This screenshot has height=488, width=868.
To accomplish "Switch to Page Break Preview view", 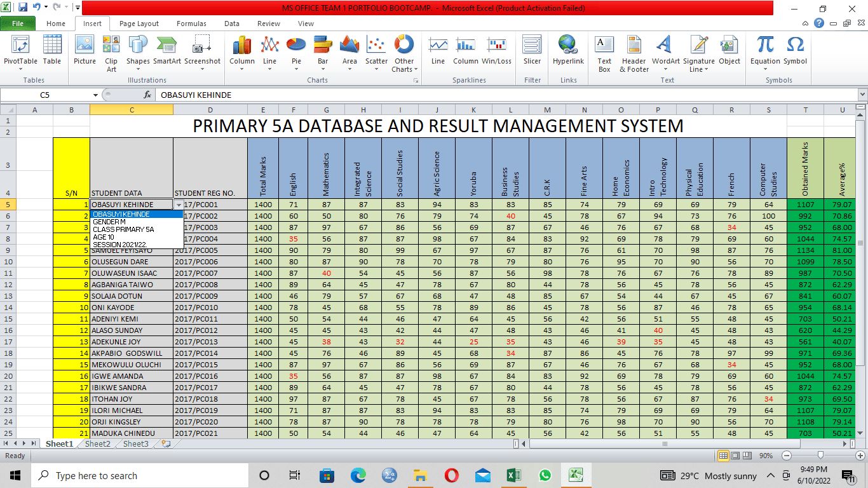I will 748,456.
